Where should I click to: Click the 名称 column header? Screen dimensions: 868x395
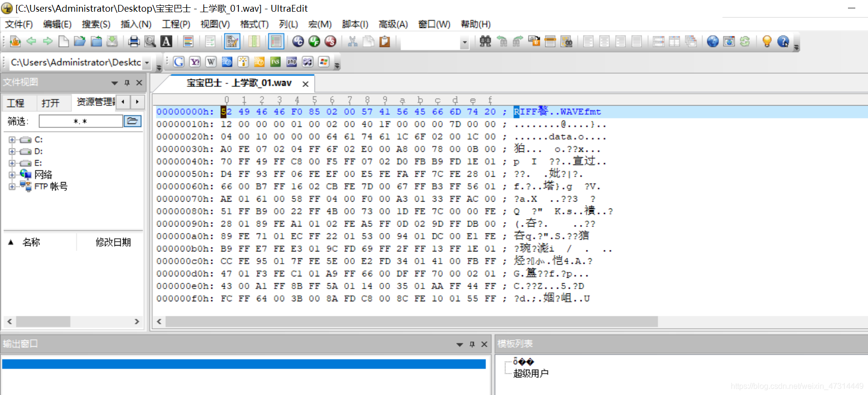pyautogui.click(x=31, y=242)
